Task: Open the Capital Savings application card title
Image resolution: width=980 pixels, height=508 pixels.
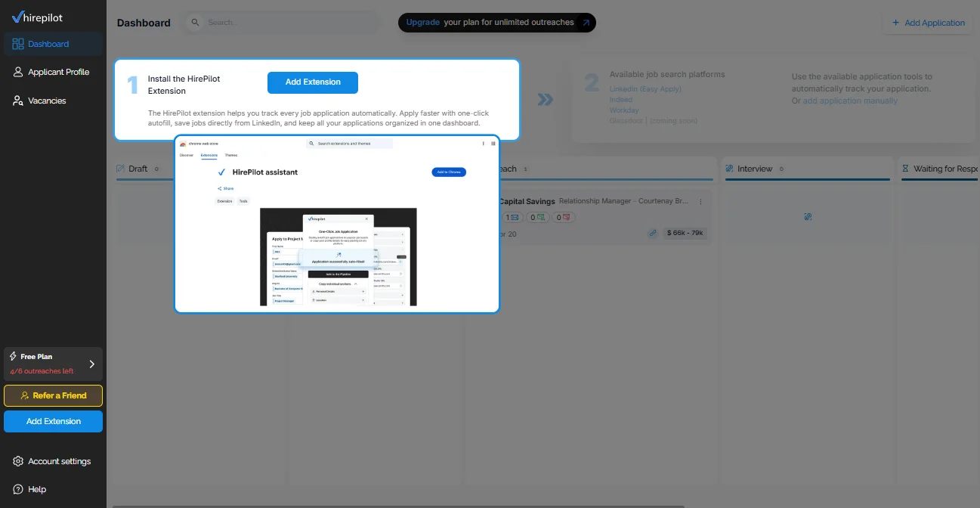Action: coord(527,202)
